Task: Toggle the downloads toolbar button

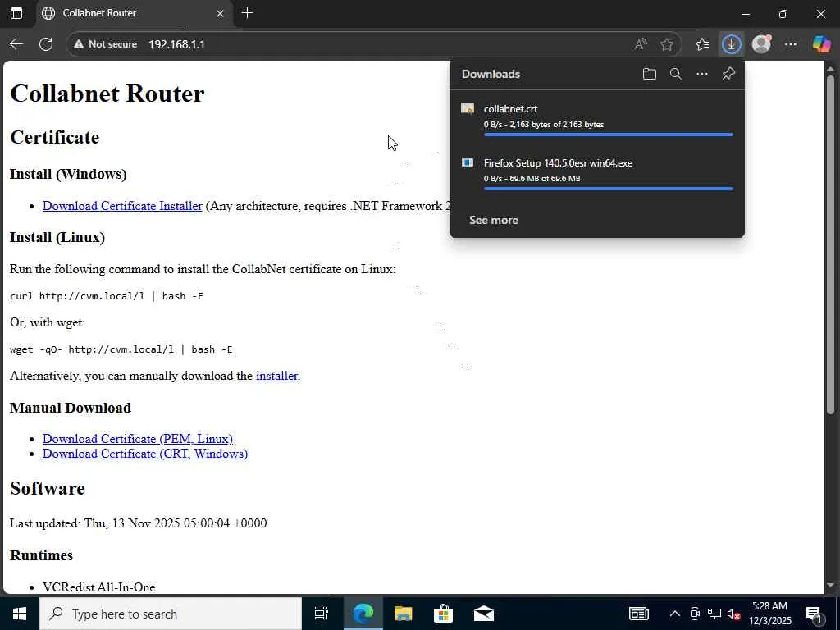Action: (731, 44)
